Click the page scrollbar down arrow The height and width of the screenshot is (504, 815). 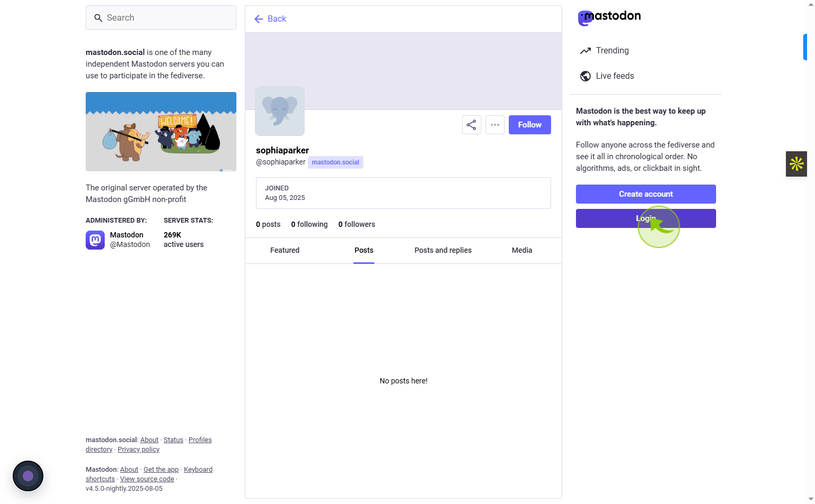tap(811, 499)
